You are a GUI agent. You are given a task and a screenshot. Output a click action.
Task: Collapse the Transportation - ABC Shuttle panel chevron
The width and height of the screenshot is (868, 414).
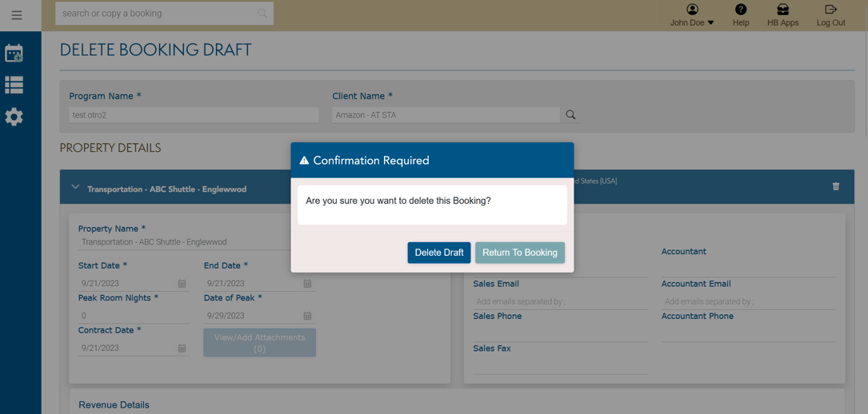pyautogui.click(x=75, y=187)
